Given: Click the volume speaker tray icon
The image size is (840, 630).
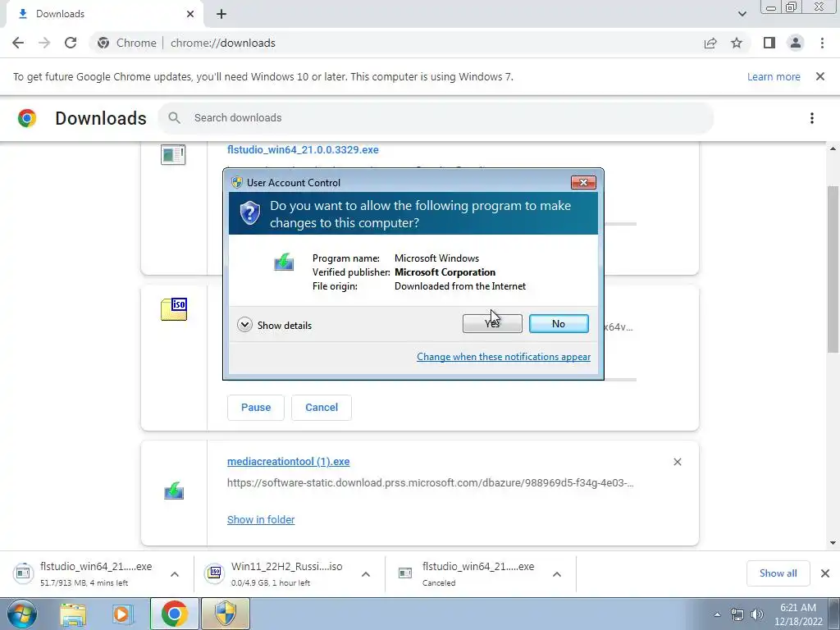Looking at the screenshot, I should pyautogui.click(x=756, y=614).
